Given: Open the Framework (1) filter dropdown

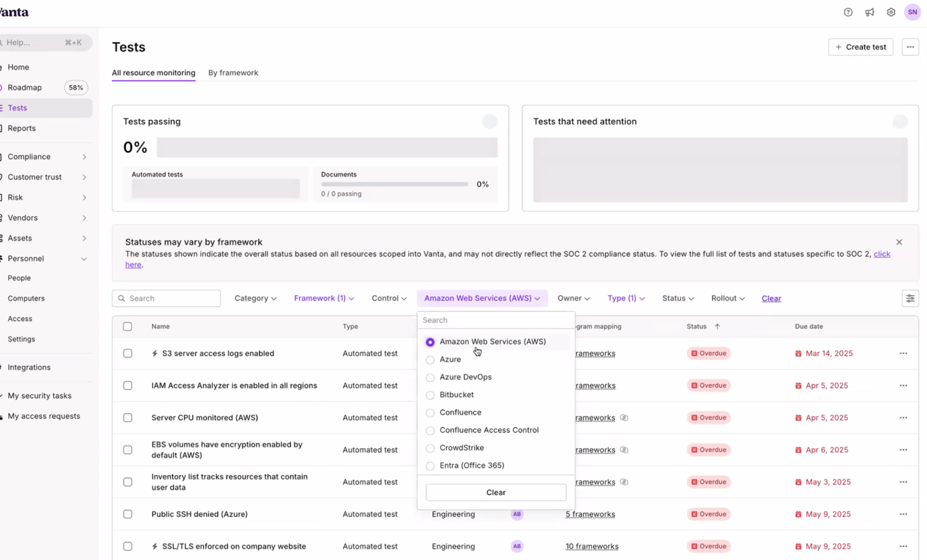Looking at the screenshot, I should click(x=324, y=298).
